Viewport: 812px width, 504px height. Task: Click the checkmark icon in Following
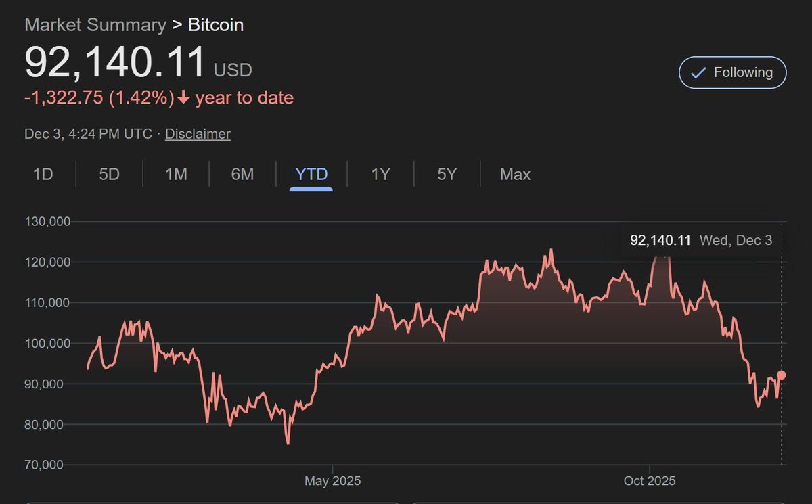point(698,72)
